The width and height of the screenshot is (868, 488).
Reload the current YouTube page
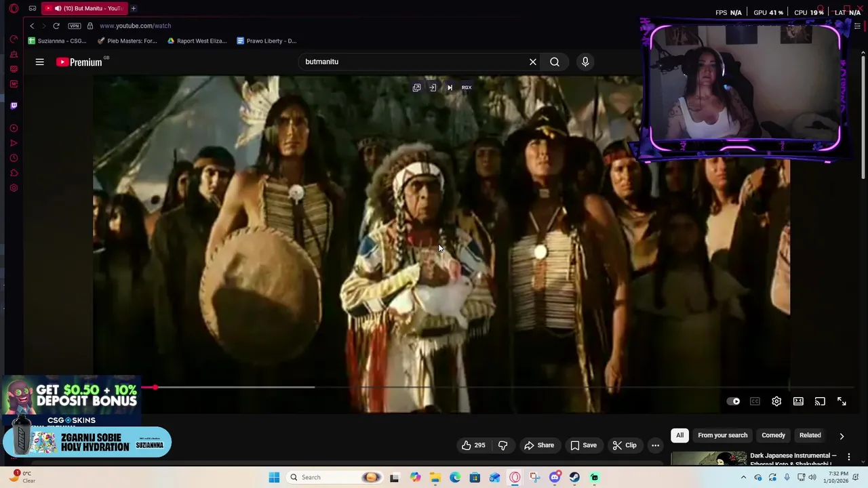pos(56,26)
